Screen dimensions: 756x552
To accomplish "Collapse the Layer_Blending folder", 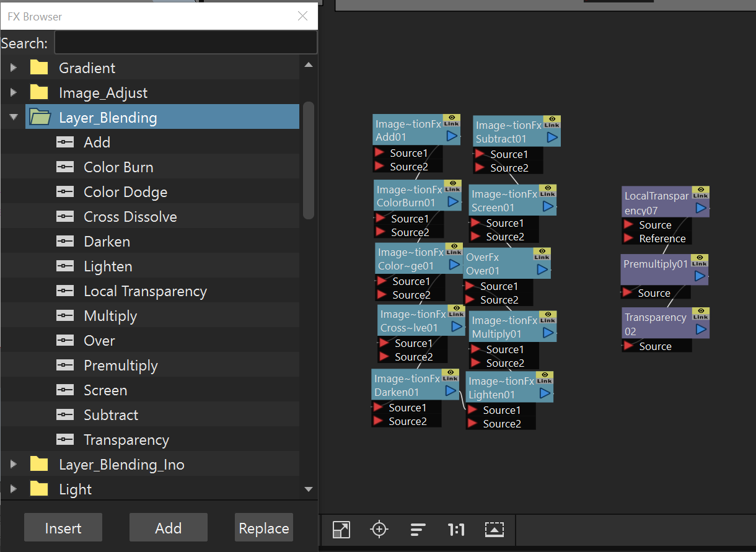I will (14, 116).
